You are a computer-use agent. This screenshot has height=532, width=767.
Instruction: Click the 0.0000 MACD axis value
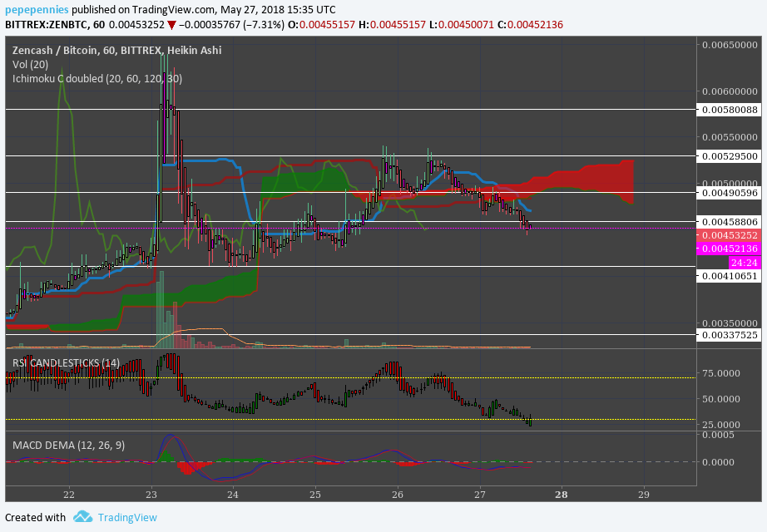tap(718, 462)
